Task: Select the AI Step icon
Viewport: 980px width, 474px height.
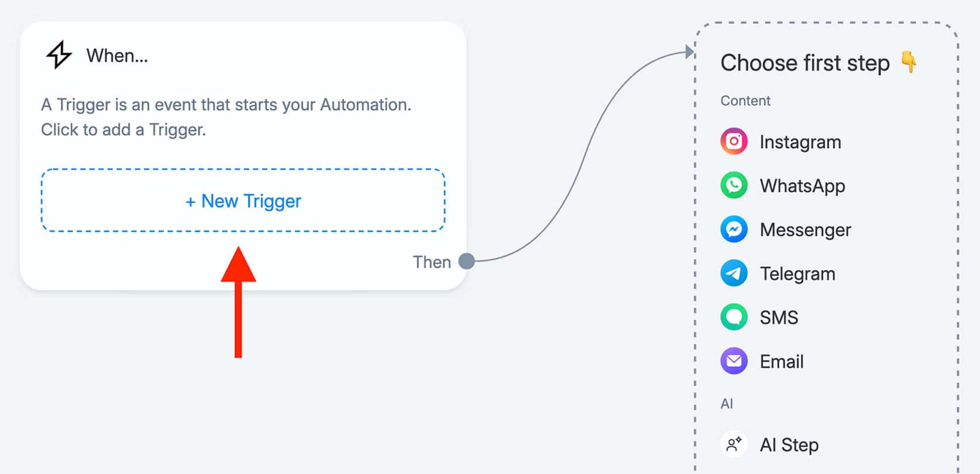Action: click(734, 445)
